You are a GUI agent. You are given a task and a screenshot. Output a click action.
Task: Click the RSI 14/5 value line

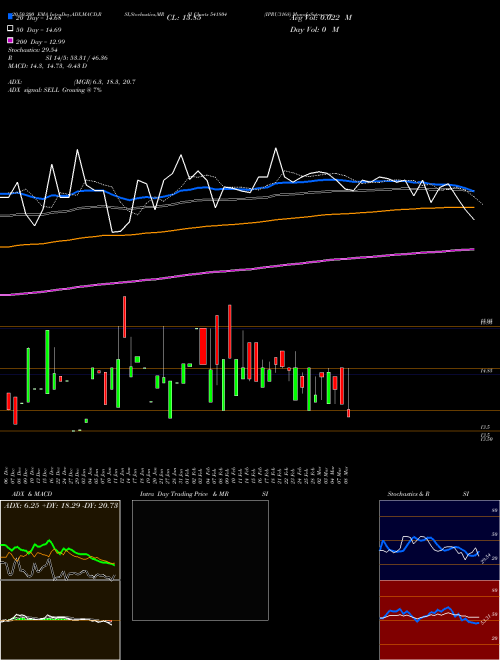click(x=58, y=58)
